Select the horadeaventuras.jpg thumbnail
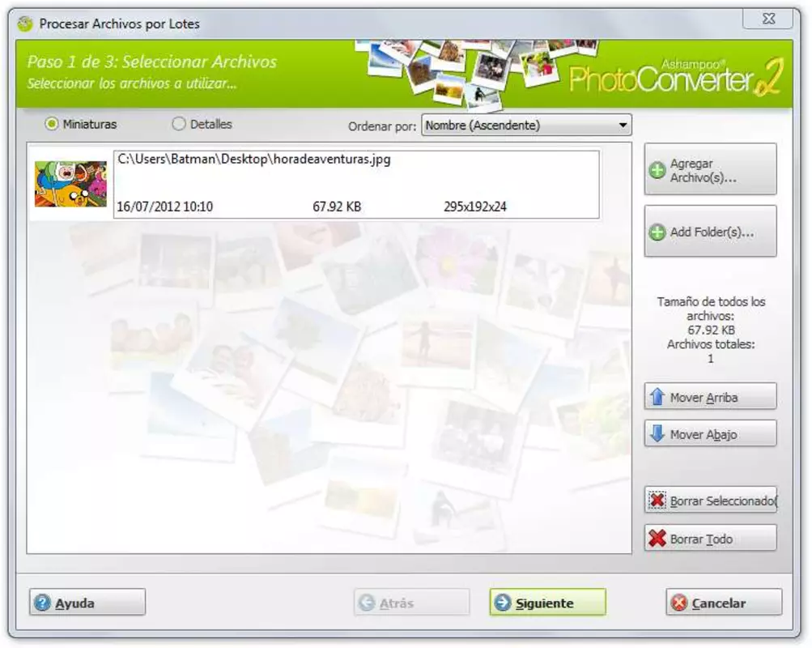The width and height of the screenshot is (812, 648). (x=70, y=184)
